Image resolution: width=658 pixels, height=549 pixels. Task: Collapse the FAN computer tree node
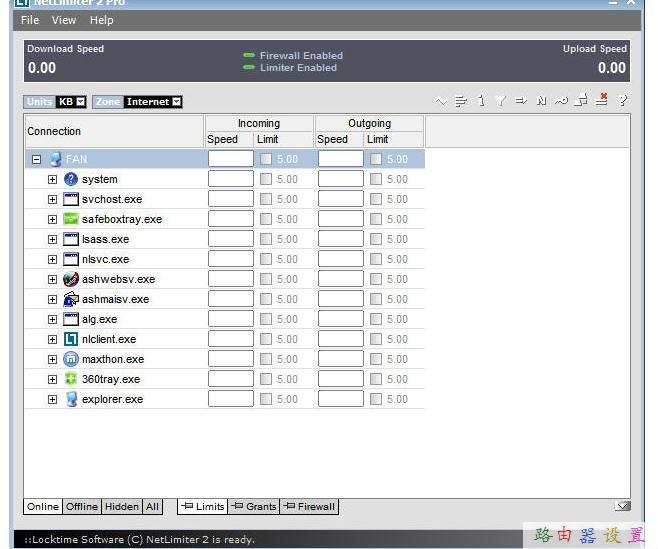36,159
